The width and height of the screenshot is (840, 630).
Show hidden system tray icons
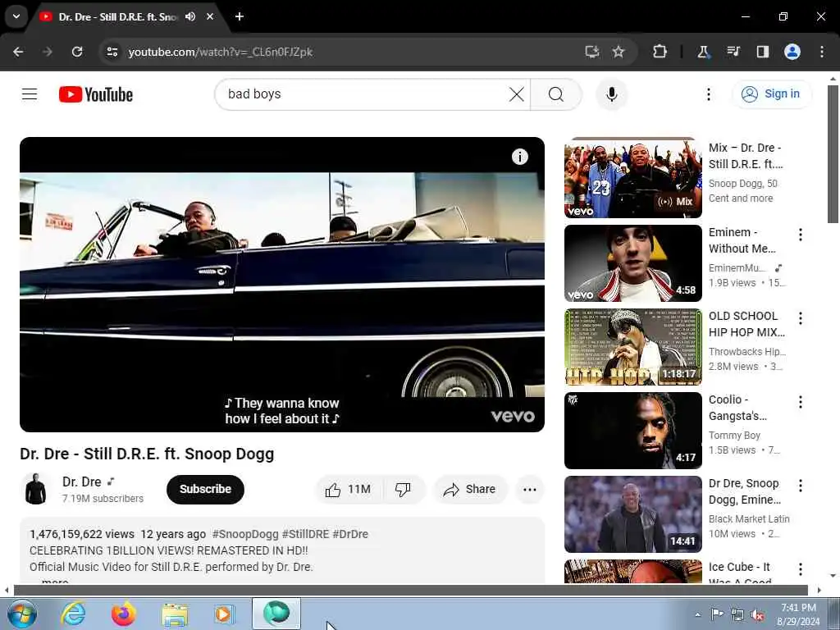(697, 614)
